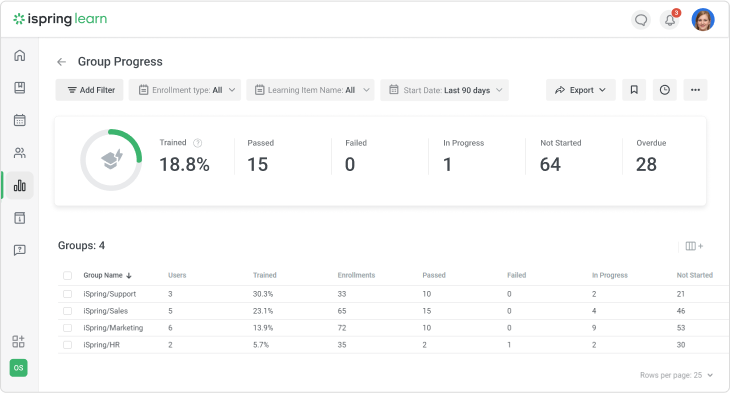
Task: Click the 18.8% Trained value
Action: [x=184, y=164]
